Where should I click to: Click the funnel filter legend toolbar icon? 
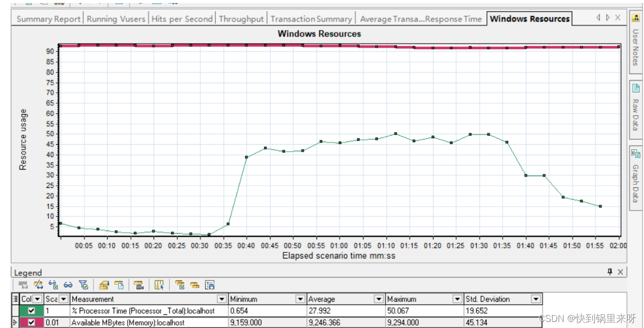tap(84, 285)
